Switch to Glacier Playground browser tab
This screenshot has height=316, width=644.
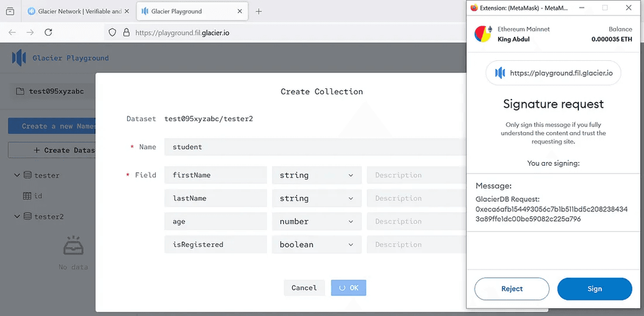[x=192, y=11]
